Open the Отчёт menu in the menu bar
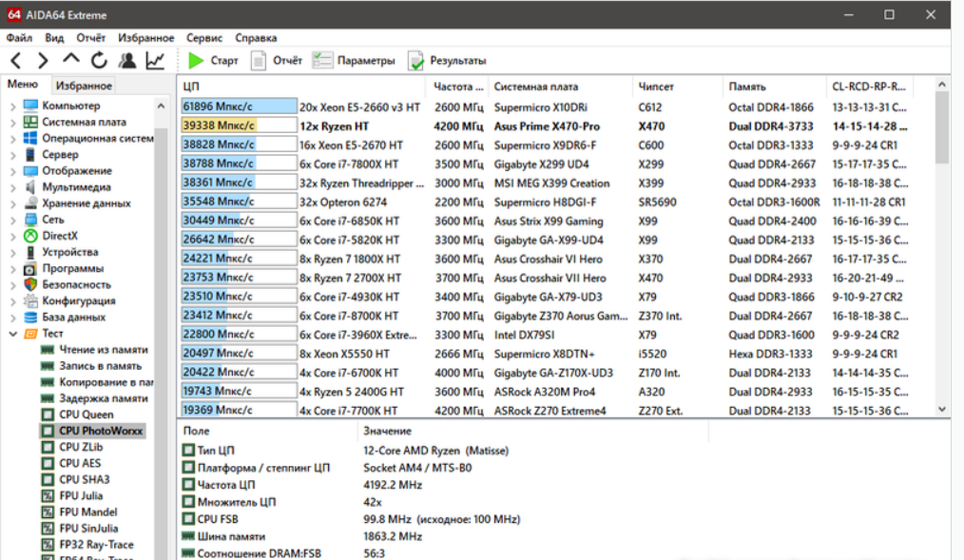 point(91,37)
